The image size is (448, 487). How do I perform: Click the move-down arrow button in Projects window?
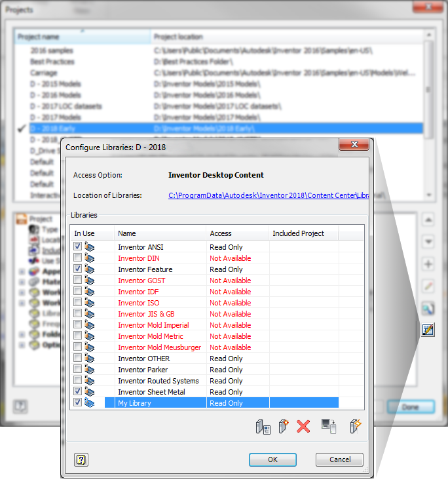coord(428,242)
